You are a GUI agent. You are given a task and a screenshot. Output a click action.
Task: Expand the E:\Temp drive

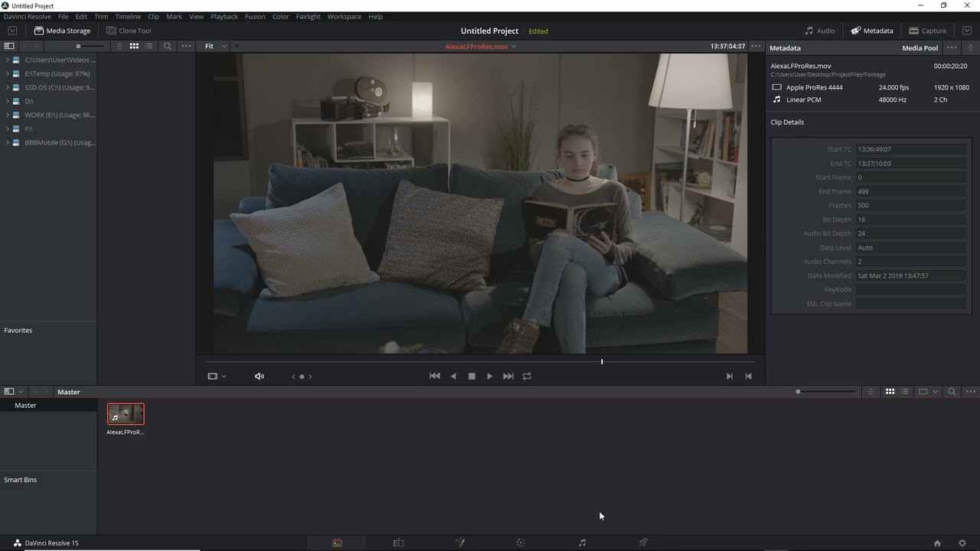click(7, 73)
